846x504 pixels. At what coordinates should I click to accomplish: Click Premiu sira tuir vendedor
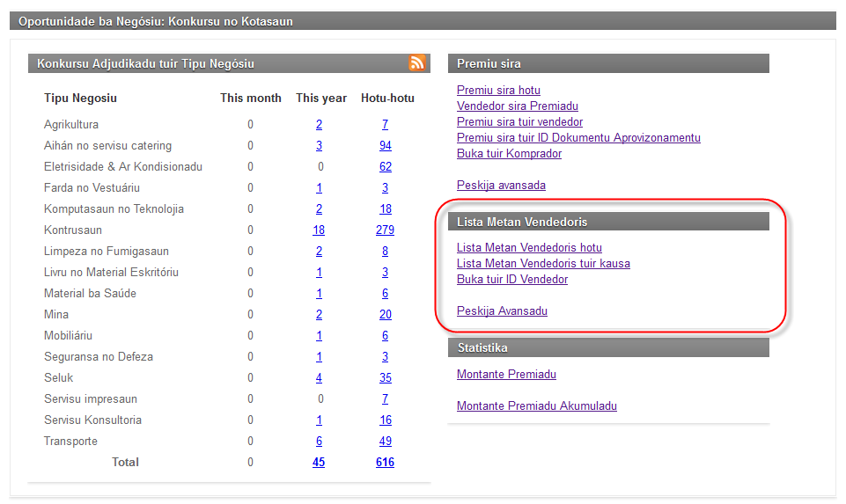(x=519, y=122)
